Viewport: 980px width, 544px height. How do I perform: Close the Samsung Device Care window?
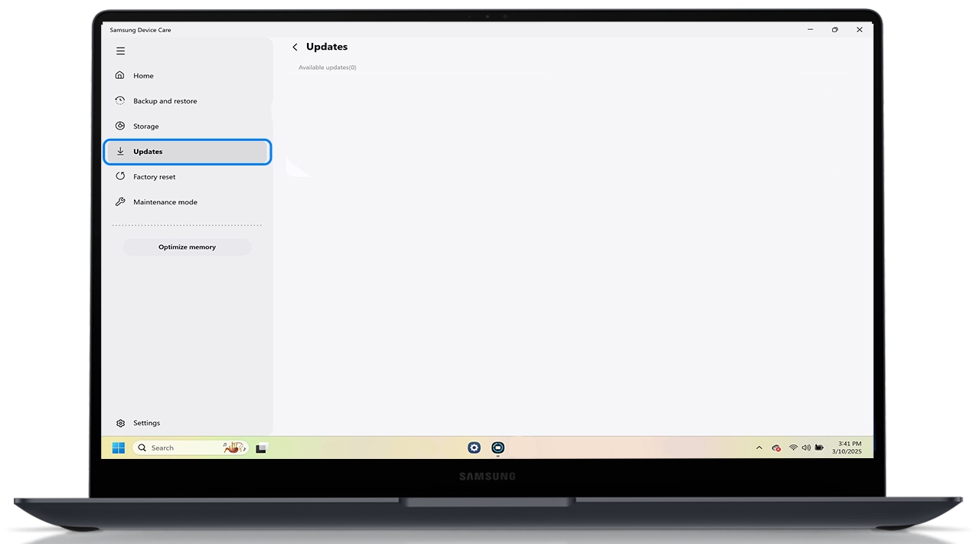[860, 30]
